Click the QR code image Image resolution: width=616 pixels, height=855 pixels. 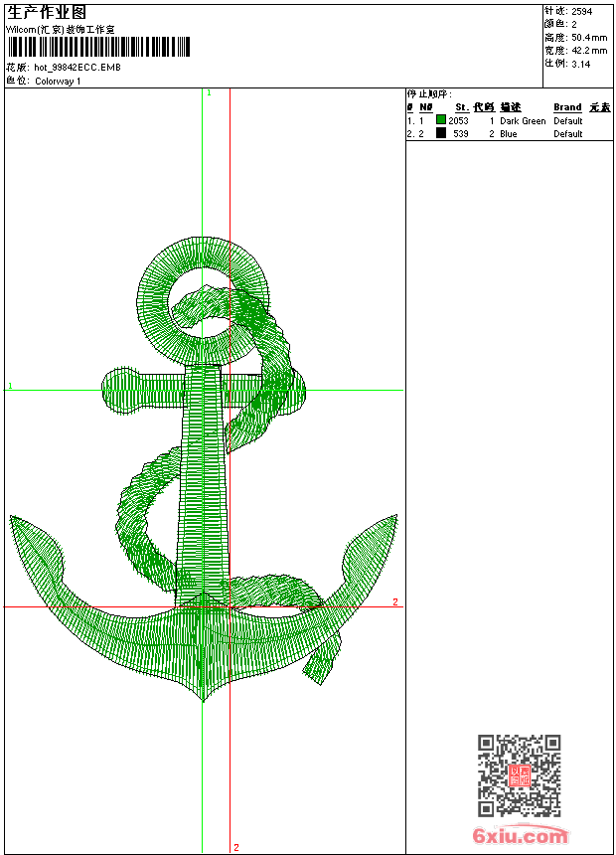click(x=519, y=775)
